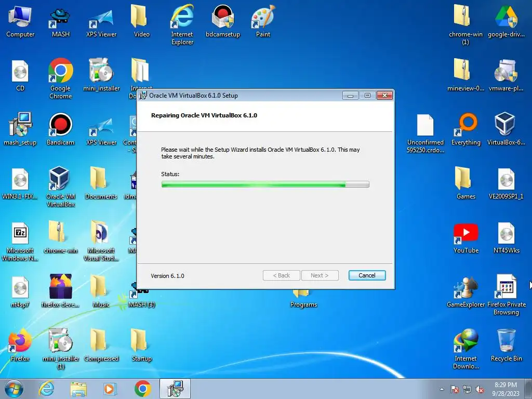Select the firefox-developer installer icon
532x399 pixels.
[60, 291]
